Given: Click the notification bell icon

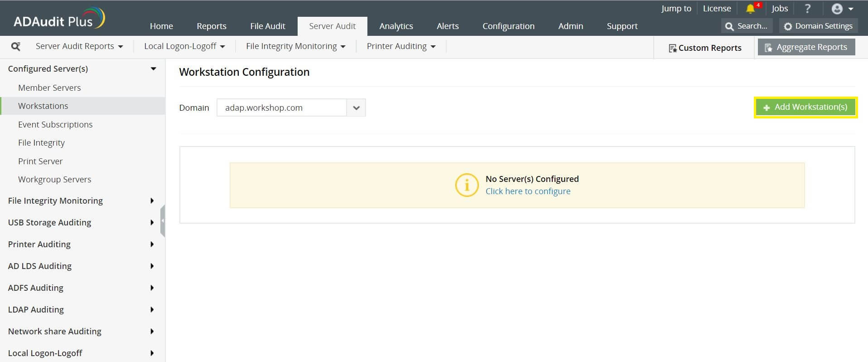Looking at the screenshot, I should (750, 9).
